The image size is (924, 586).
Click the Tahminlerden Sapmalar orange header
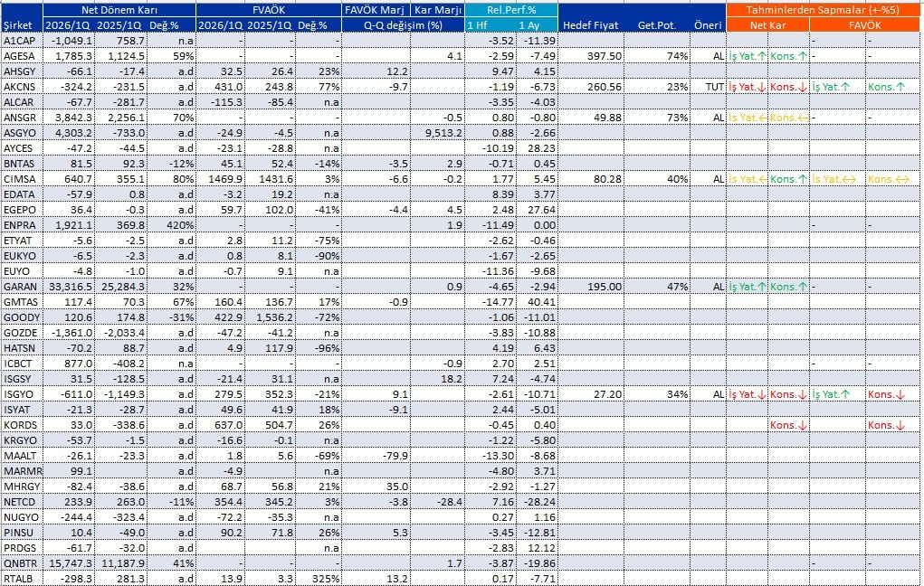click(x=823, y=9)
